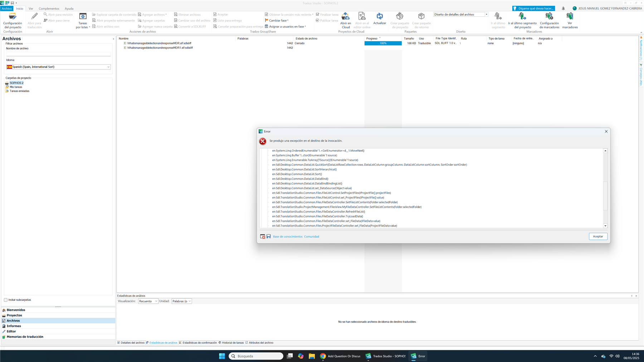This screenshot has width=644, height=362.
Task: Open the Base de conocimientos link
Action: (x=287, y=236)
